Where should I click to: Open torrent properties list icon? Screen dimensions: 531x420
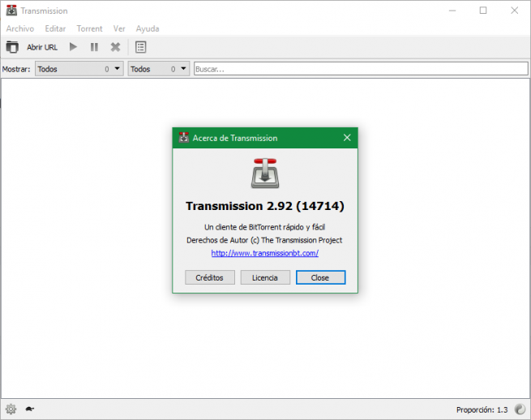click(140, 47)
